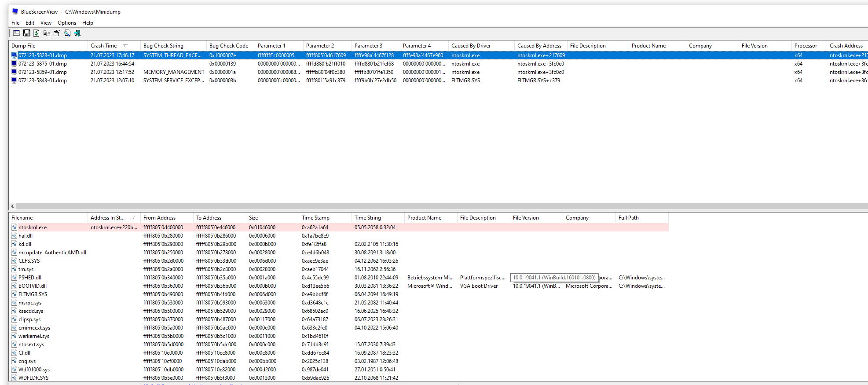The width and height of the screenshot is (868, 385).
Task: Click the file icon next to FLTMGR.SYS driver row
Action: click(x=14, y=294)
